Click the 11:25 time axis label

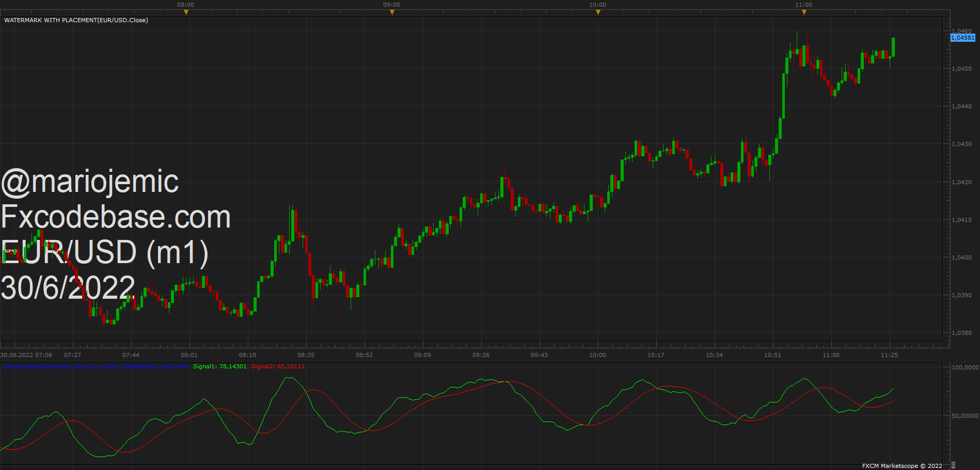889,355
